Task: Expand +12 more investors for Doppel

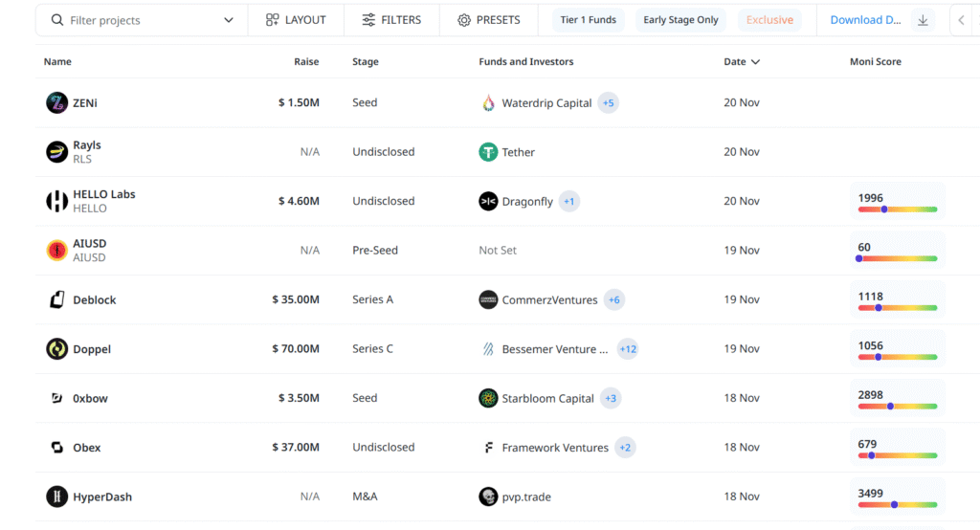Action: [628, 349]
